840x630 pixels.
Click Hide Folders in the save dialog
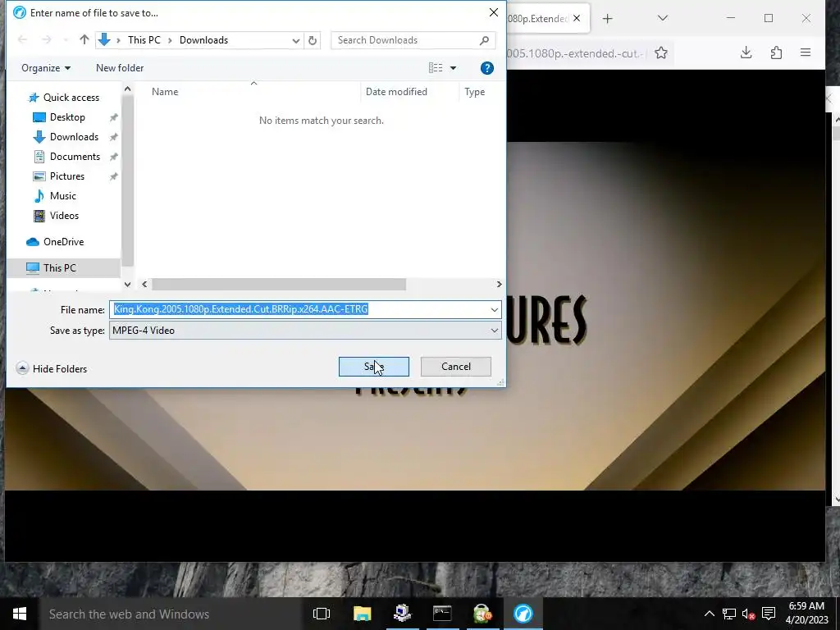coord(52,368)
